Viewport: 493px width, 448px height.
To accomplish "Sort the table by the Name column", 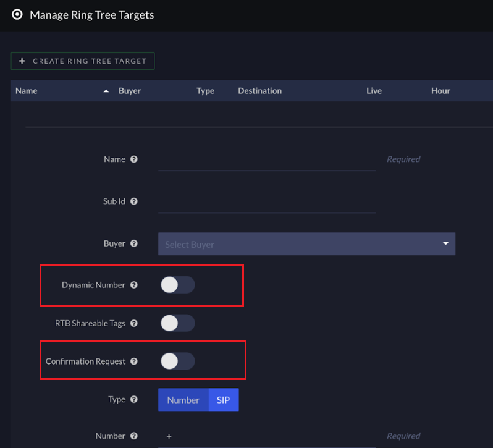I will (x=27, y=91).
